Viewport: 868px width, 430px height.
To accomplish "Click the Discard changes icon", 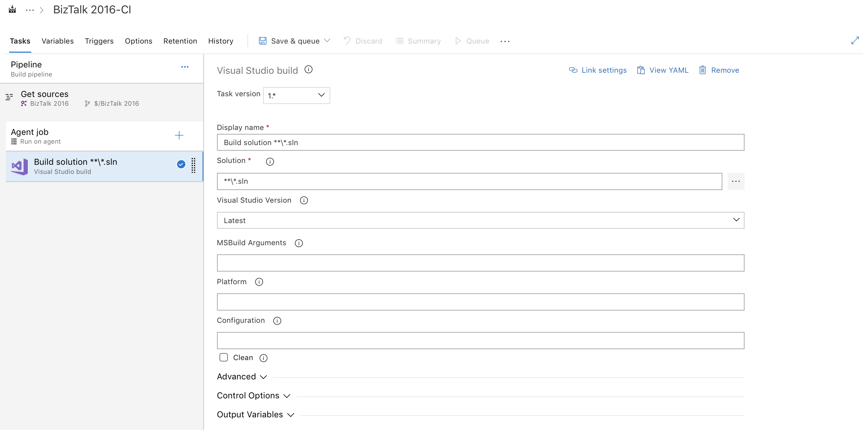I will (346, 40).
